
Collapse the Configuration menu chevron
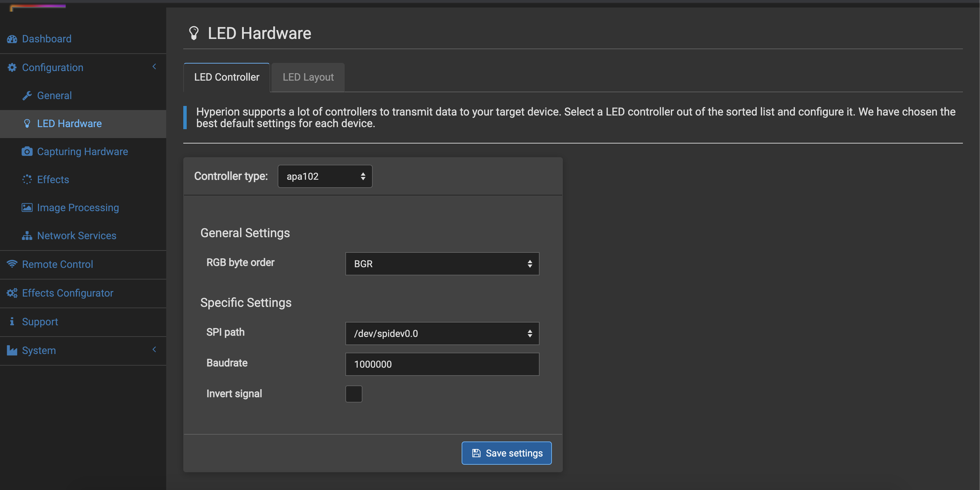[x=154, y=67]
